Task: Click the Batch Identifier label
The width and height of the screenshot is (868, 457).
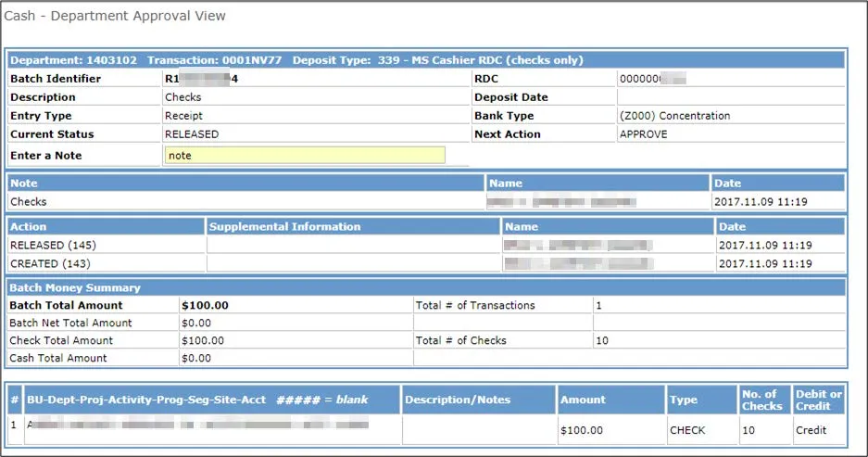Action: click(56, 79)
